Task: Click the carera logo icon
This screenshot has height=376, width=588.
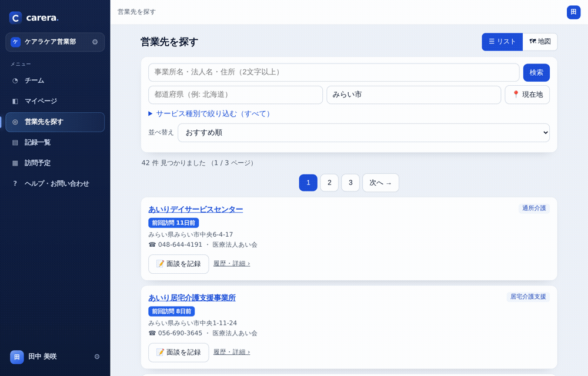Action: pos(15,18)
